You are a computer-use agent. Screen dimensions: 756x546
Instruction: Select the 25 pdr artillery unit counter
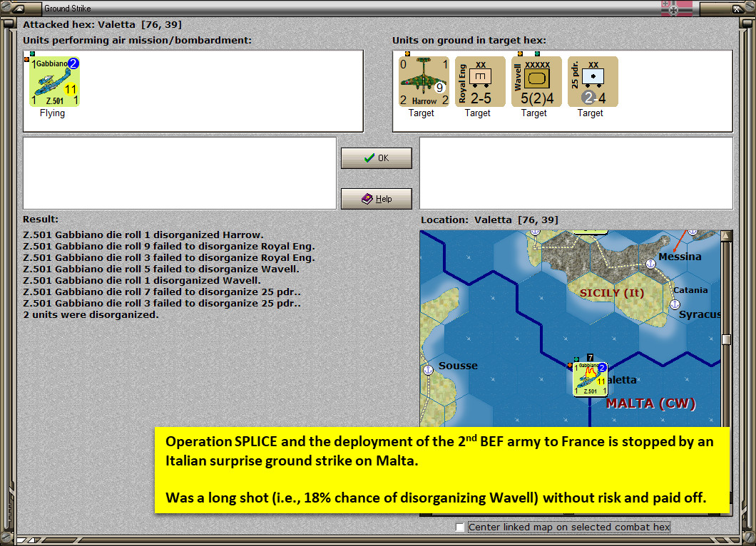(593, 81)
